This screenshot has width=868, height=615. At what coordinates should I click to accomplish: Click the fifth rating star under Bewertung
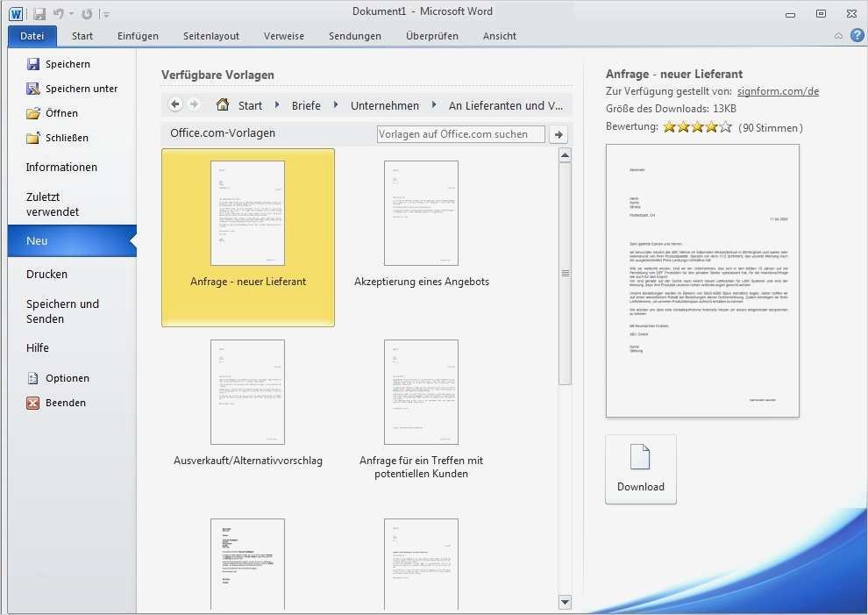(726, 126)
